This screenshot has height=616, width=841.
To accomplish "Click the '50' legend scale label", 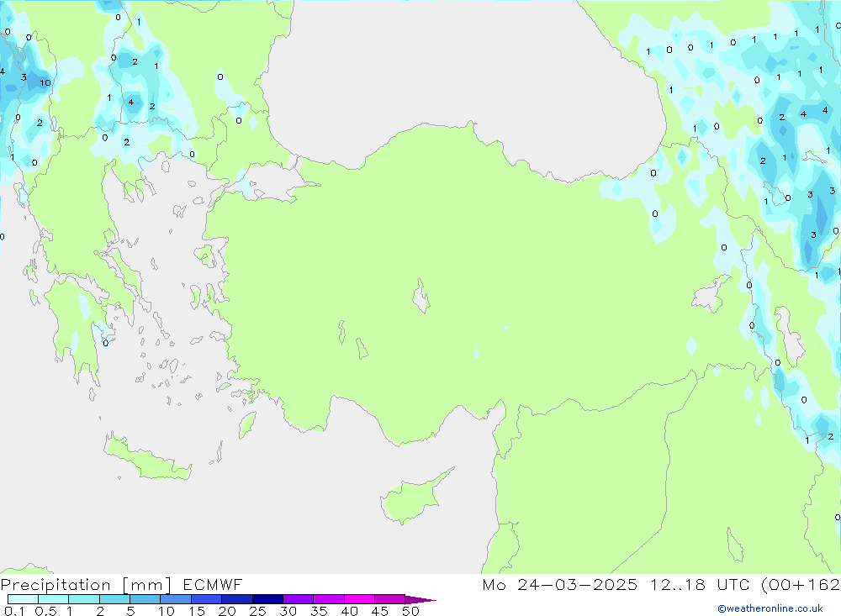I will click(x=410, y=611).
